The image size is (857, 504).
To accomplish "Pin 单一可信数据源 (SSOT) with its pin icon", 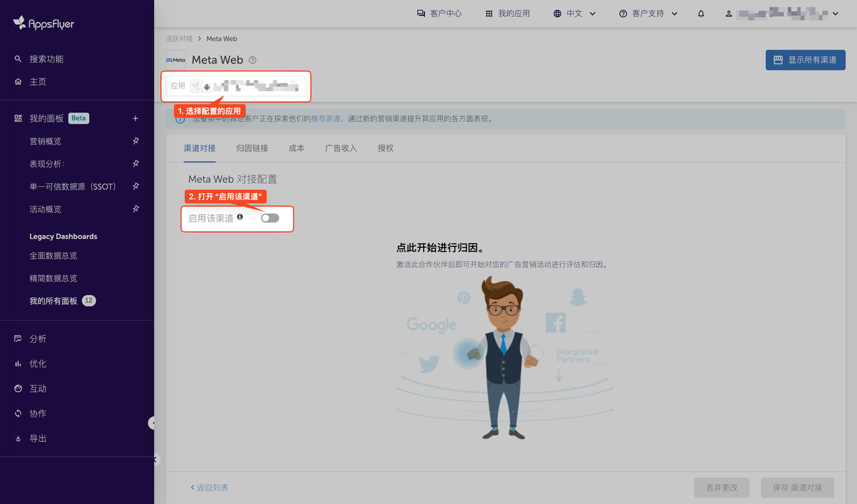I will tap(135, 186).
